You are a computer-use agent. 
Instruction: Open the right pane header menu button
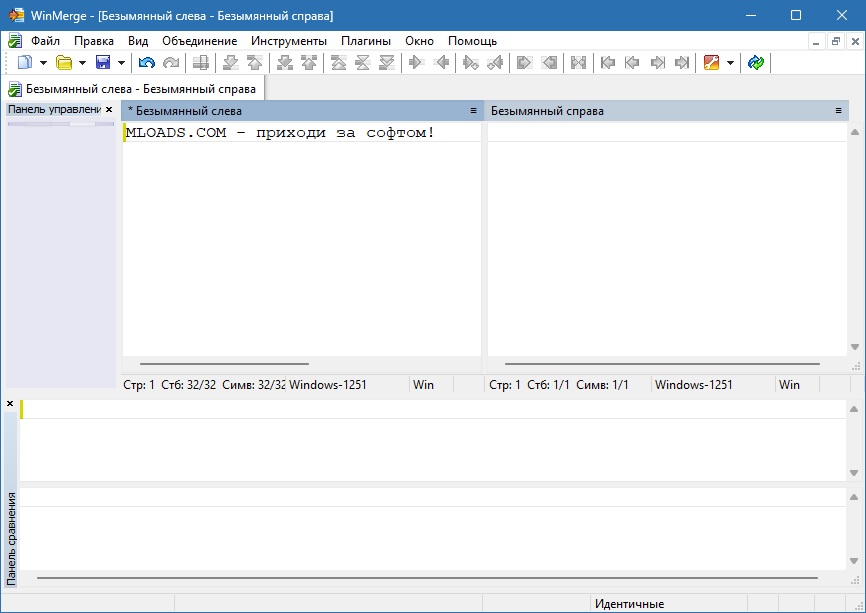[x=838, y=110]
